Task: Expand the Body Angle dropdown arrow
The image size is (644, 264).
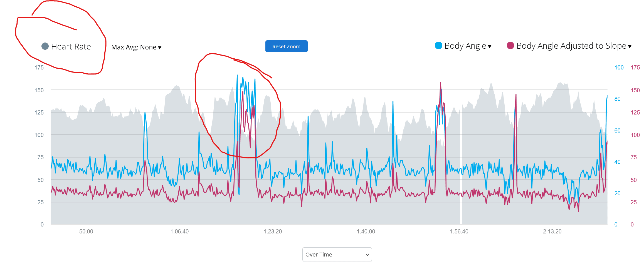Action: tap(490, 46)
